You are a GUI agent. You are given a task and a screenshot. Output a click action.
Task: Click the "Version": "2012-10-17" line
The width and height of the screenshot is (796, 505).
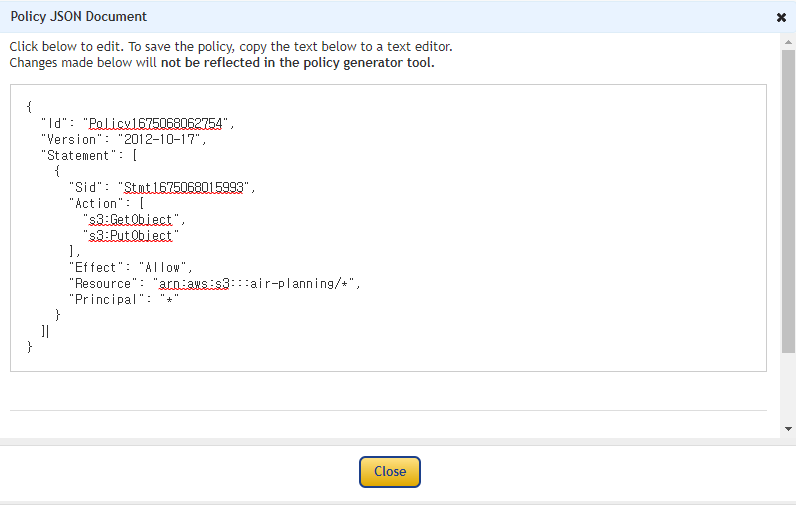(x=124, y=140)
